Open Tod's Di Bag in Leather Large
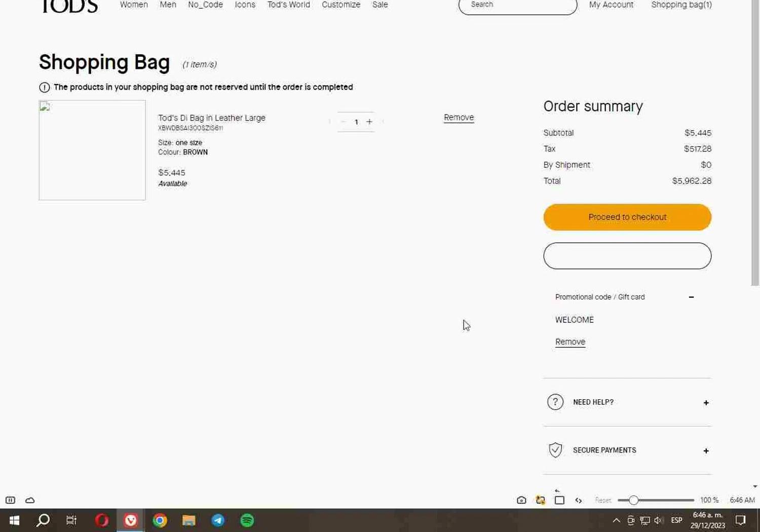This screenshot has height=532, width=760. click(212, 118)
